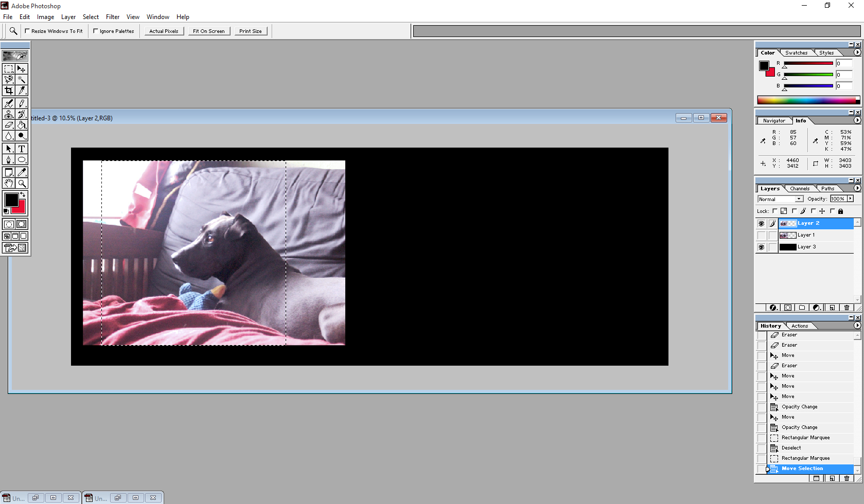
Task: Jump to ImageReady
Action: (15, 248)
